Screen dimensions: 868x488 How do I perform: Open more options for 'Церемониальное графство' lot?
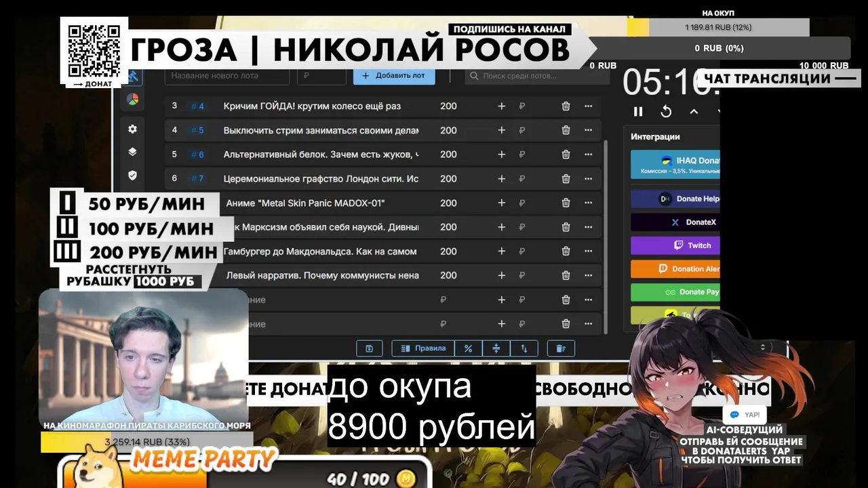pyautogui.click(x=588, y=179)
